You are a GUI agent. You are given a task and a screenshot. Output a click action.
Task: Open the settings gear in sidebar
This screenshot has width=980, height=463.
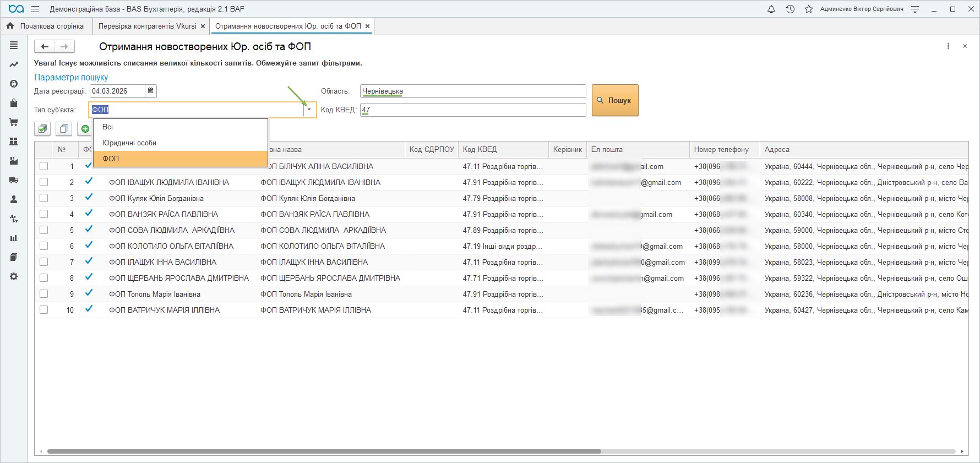(x=14, y=276)
